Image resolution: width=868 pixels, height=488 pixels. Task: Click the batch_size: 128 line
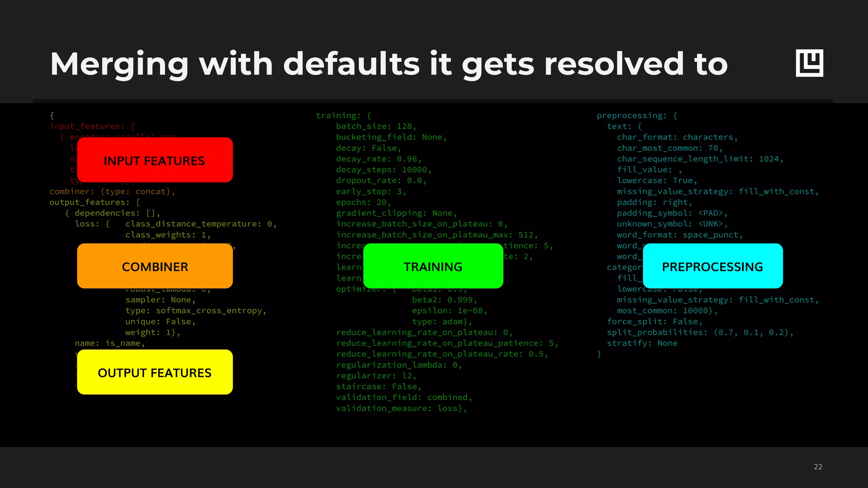pyautogui.click(x=376, y=126)
